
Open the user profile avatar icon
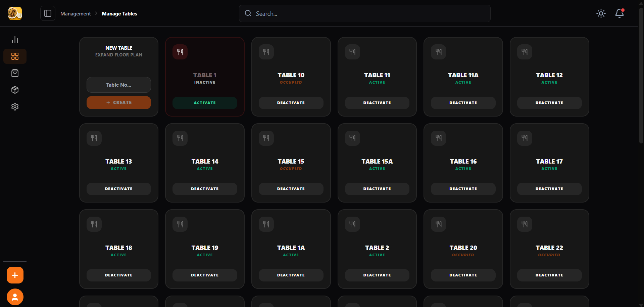click(15, 297)
